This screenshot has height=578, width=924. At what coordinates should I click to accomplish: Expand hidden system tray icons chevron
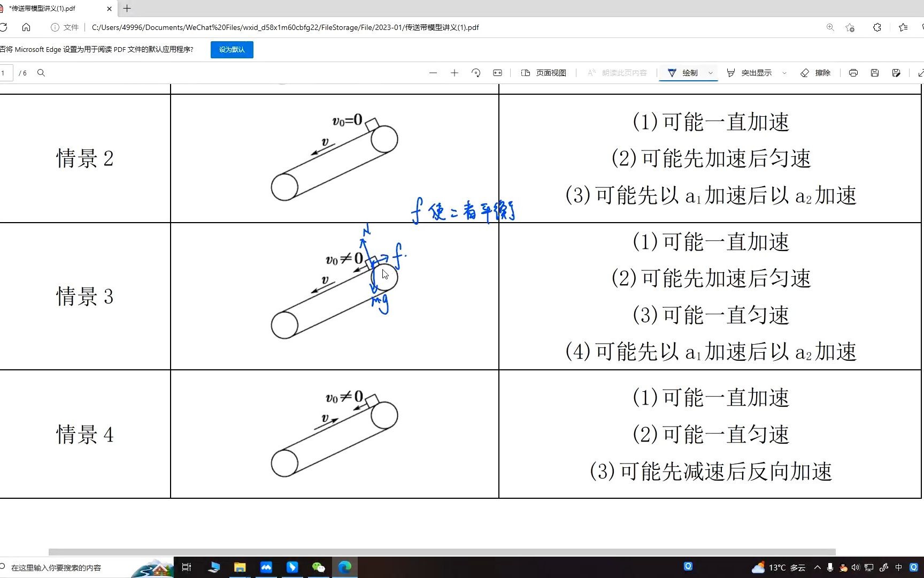pos(818,567)
